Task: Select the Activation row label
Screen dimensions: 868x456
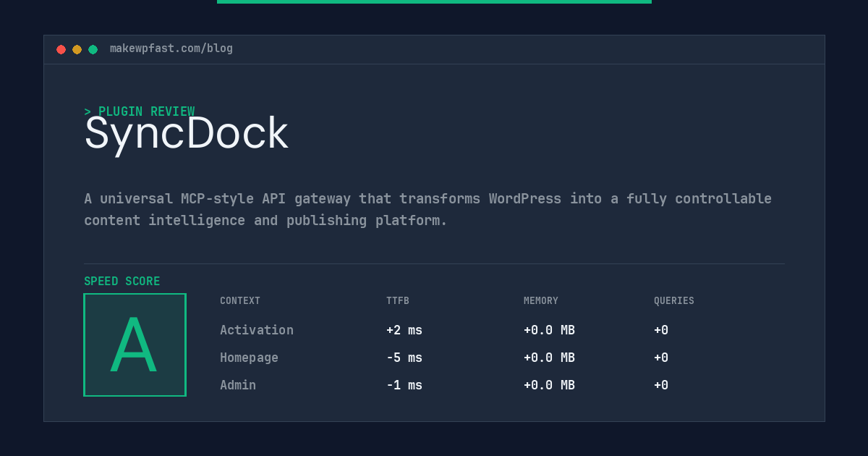Action: click(257, 330)
